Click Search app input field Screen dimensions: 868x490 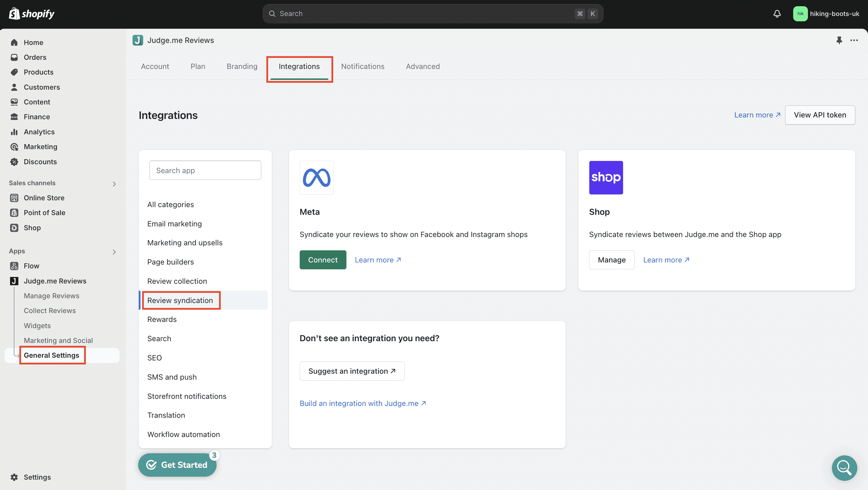[205, 170]
